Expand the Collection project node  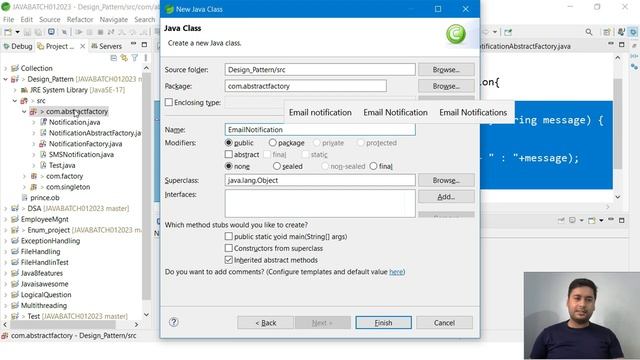pyautogui.click(x=5, y=68)
